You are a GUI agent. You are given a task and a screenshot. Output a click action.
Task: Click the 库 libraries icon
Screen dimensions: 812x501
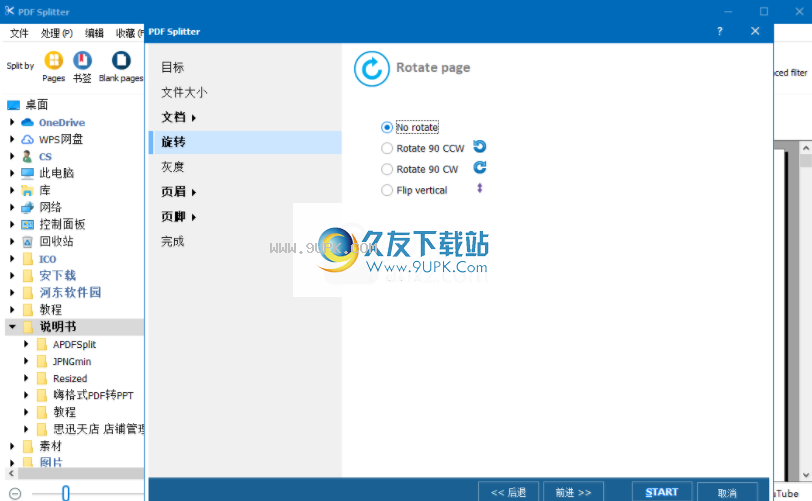tap(27, 190)
